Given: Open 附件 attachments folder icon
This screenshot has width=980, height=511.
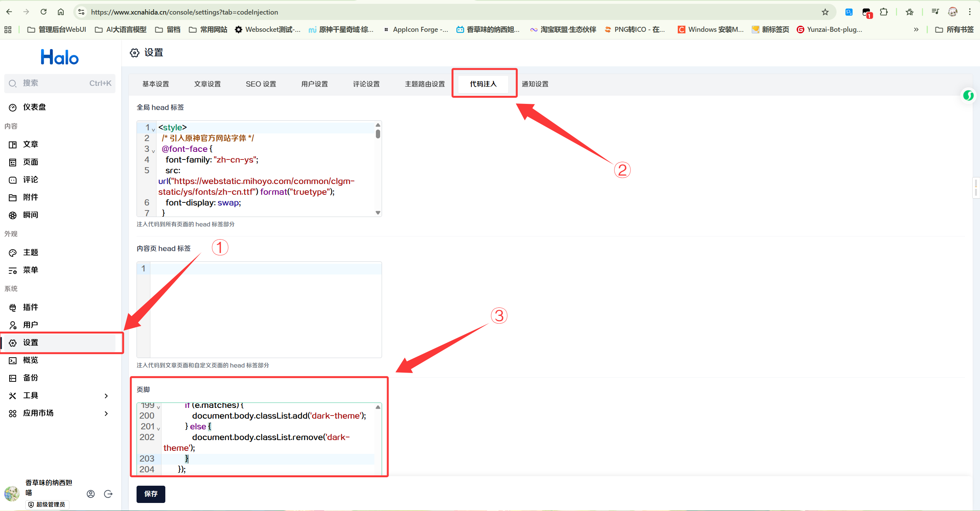Looking at the screenshot, I should 13,198.
